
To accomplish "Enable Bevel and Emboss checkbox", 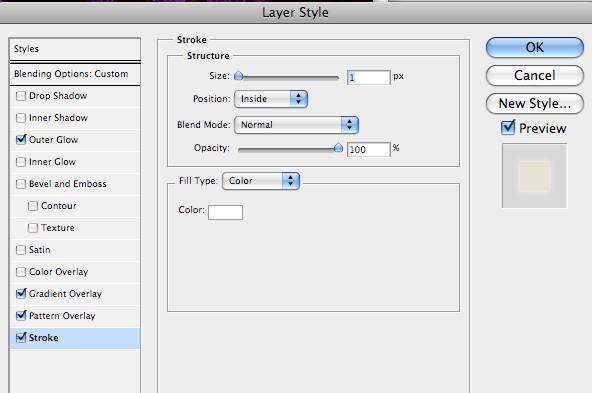I will (x=21, y=184).
